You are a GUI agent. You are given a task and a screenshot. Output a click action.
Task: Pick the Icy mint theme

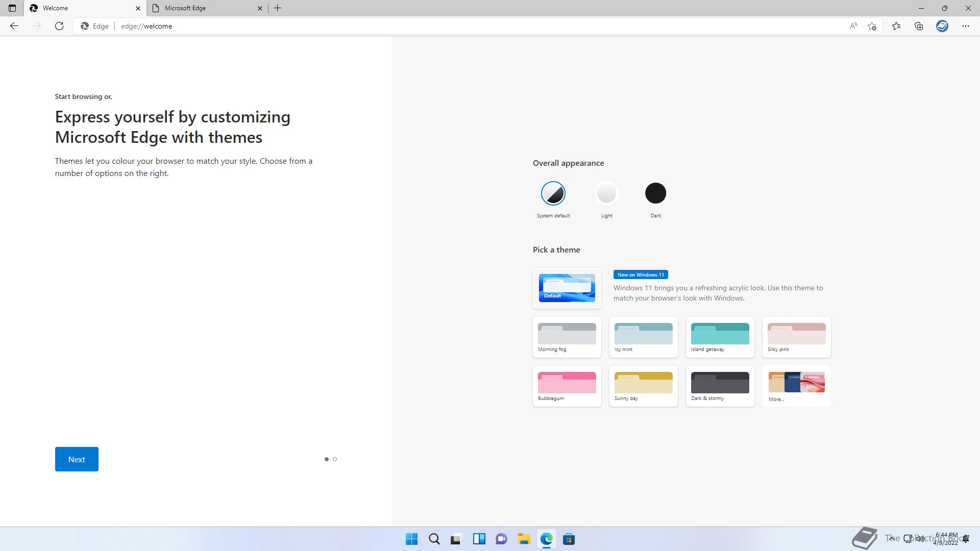coord(644,337)
